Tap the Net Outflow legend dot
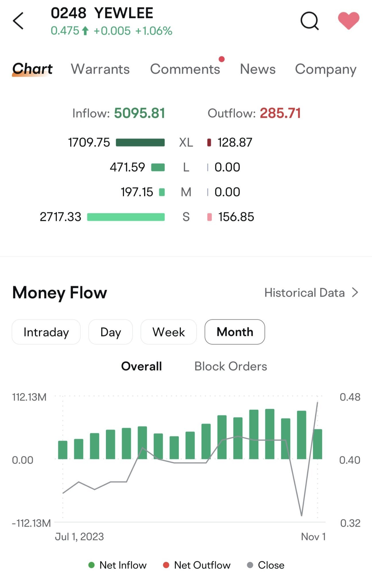The width and height of the screenshot is (372, 588). pyautogui.click(x=166, y=565)
